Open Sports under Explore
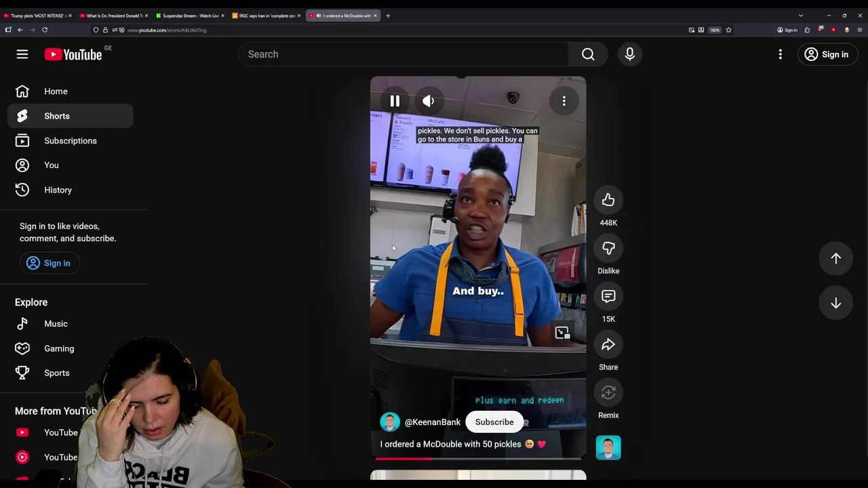Image resolution: width=868 pixels, height=488 pixels. coord(71,373)
